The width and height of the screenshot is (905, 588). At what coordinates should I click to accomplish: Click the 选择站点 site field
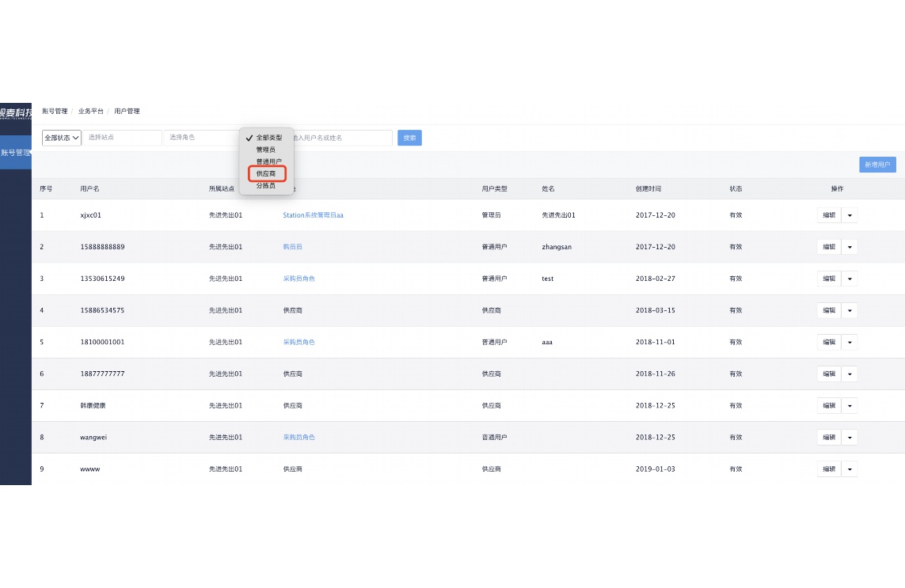click(122, 138)
